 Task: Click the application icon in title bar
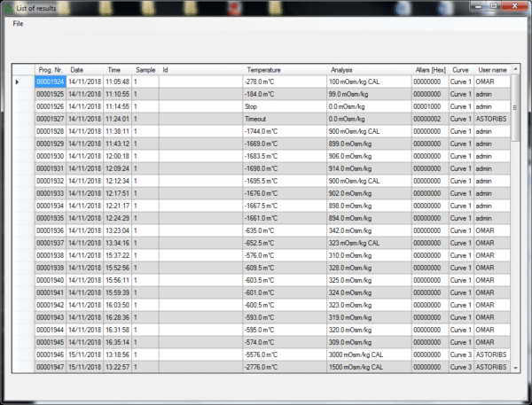click(9, 7)
